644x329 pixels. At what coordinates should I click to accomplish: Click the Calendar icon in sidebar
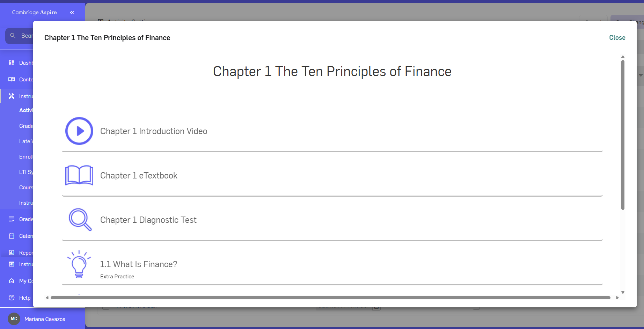(x=12, y=236)
